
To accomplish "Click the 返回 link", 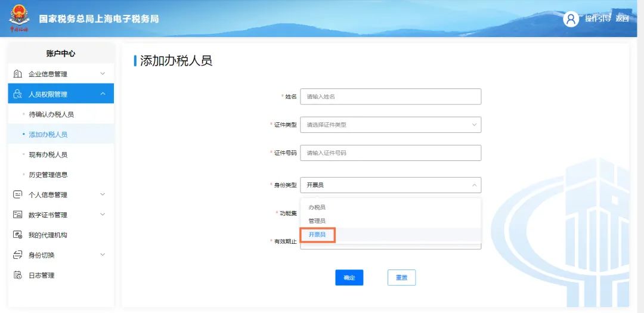I will 622,18.
